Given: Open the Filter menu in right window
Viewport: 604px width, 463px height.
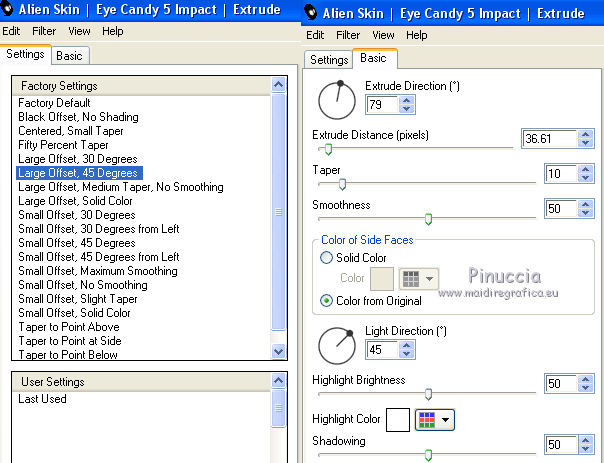Looking at the screenshot, I should 348,35.
